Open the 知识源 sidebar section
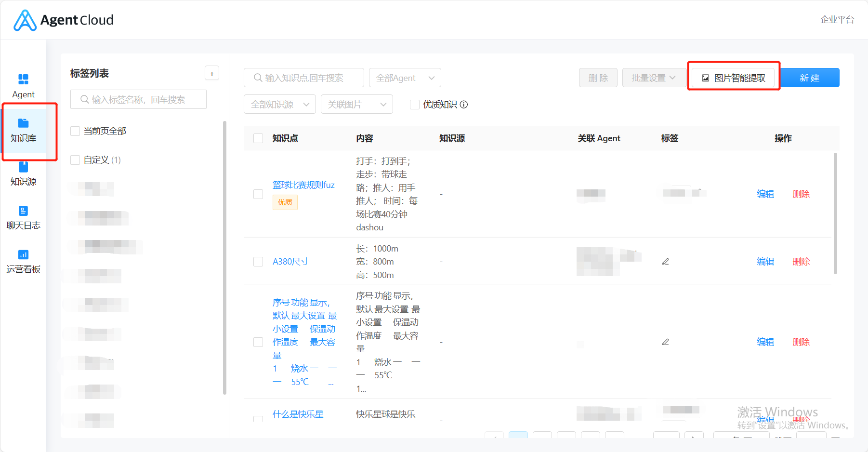868x452 pixels. pos(23,174)
